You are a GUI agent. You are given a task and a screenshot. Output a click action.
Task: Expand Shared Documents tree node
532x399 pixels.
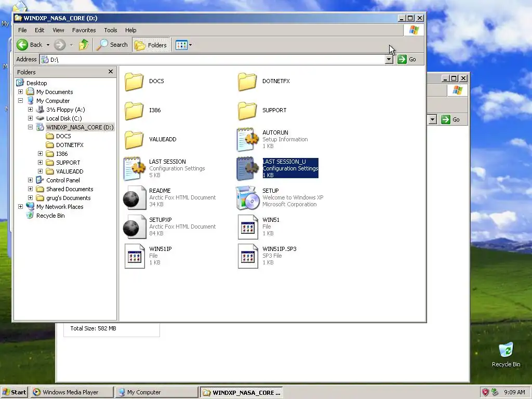[30, 189]
